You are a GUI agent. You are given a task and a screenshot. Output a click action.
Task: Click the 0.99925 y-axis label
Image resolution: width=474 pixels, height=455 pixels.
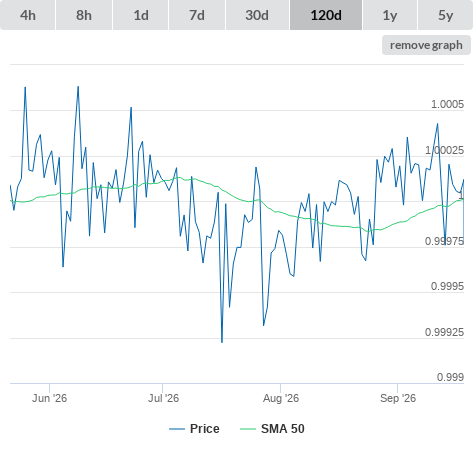click(x=444, y=332)
